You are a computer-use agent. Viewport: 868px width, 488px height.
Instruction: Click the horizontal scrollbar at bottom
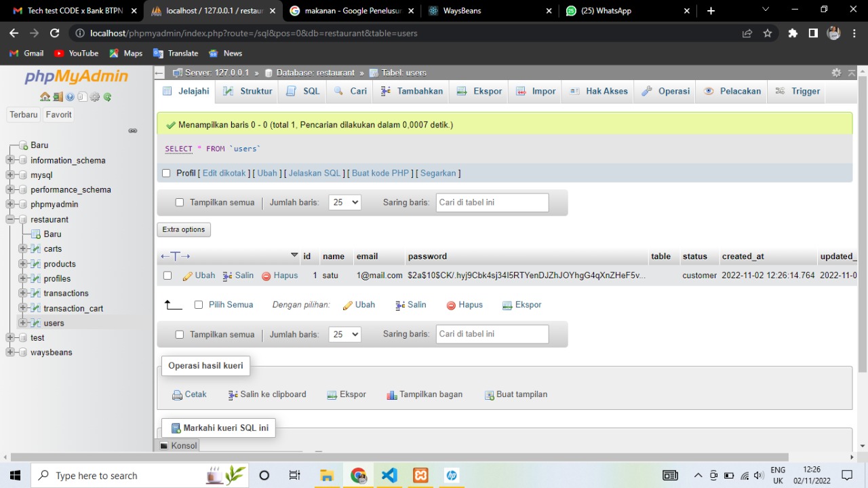tap(400, 457)
